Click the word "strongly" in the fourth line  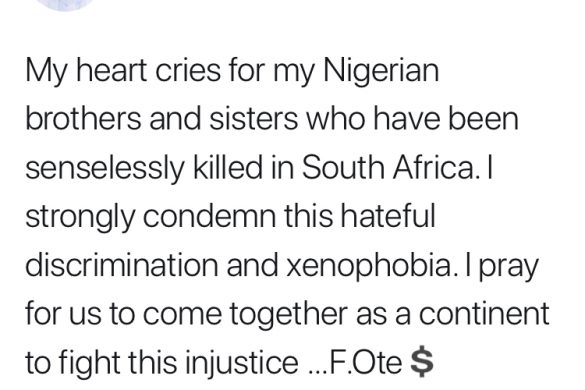click(x=80, y=218)
